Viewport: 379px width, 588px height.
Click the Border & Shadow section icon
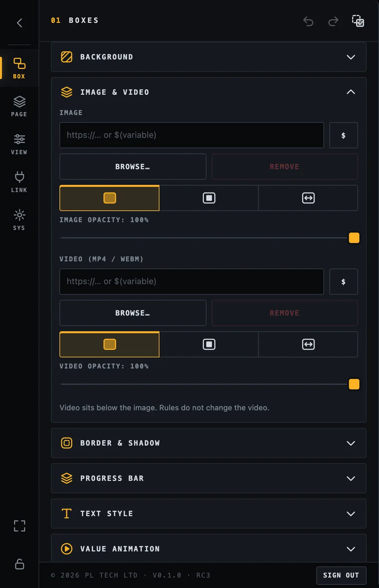67,443
